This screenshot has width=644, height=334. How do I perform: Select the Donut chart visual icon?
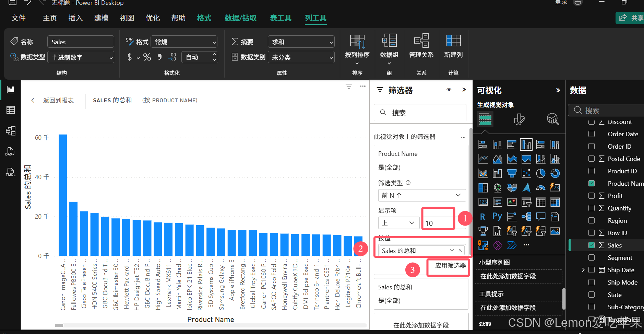(555, 174)
